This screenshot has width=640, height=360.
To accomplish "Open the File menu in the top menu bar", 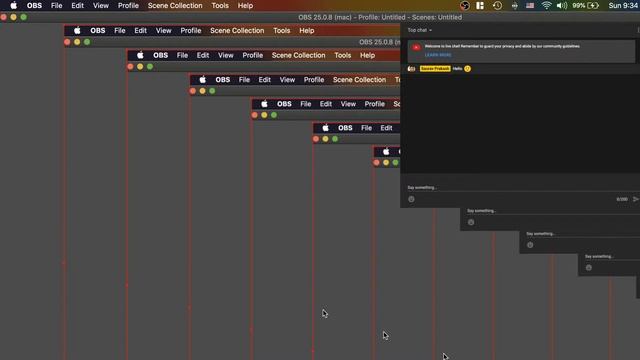I will point(56,6).
